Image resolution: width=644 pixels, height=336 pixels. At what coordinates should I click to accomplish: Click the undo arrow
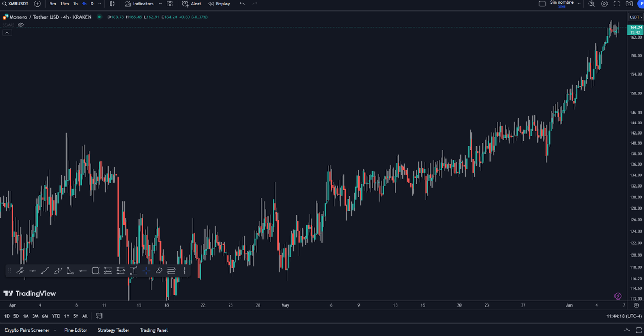coord(243,4)
